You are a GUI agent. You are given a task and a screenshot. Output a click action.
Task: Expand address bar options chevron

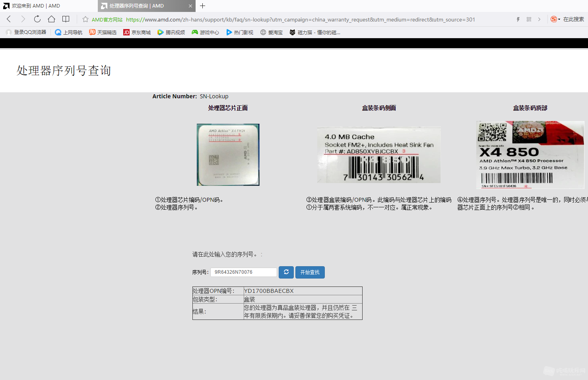539,19
